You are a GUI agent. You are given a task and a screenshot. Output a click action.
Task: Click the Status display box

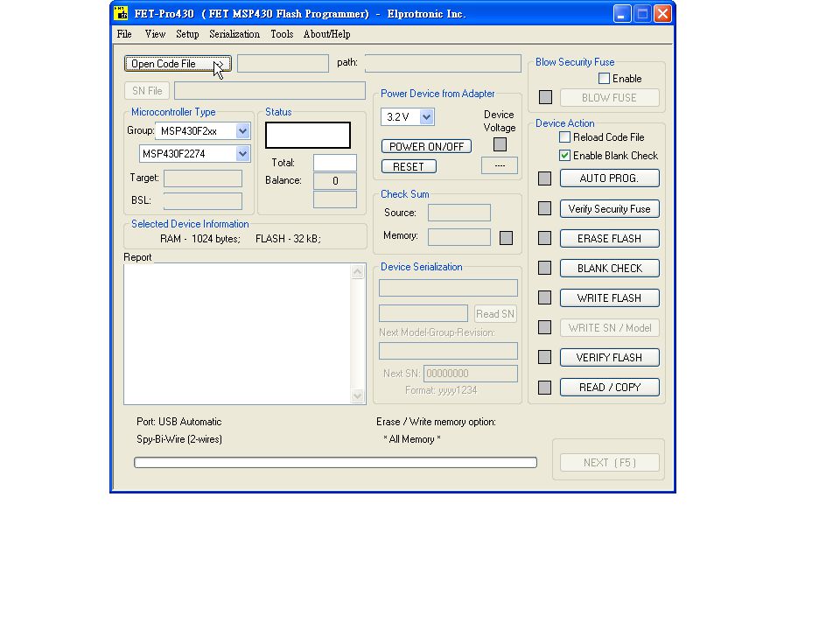[x=308, y=135]
